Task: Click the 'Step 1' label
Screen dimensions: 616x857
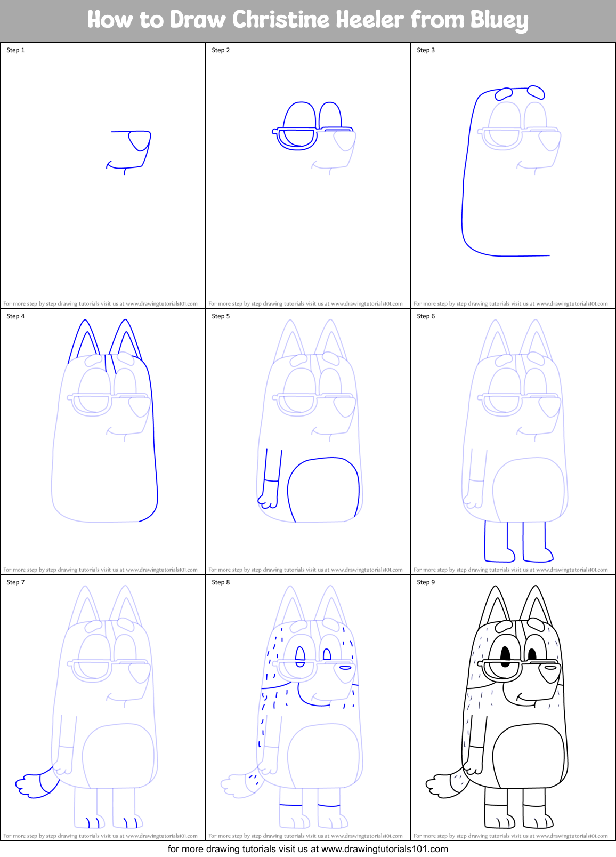Action: tap(15, 50)
